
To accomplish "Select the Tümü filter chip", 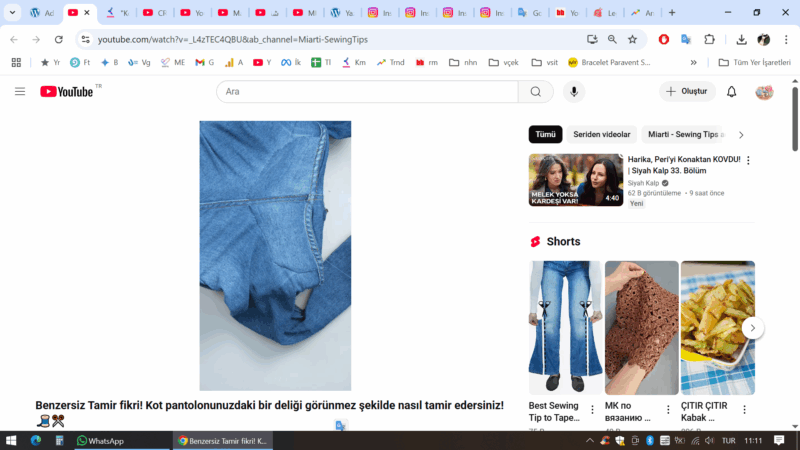I will coord(545,134).
